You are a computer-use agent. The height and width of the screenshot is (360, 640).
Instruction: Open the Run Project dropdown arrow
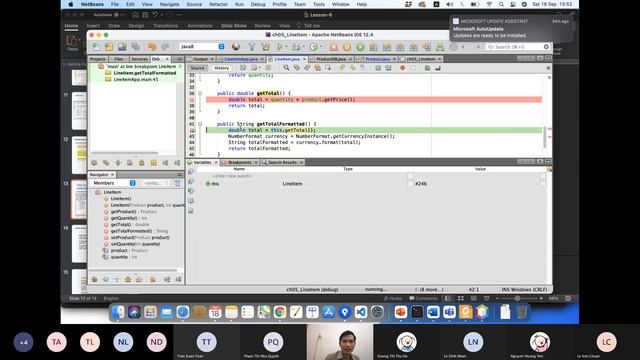pos(286,47)
